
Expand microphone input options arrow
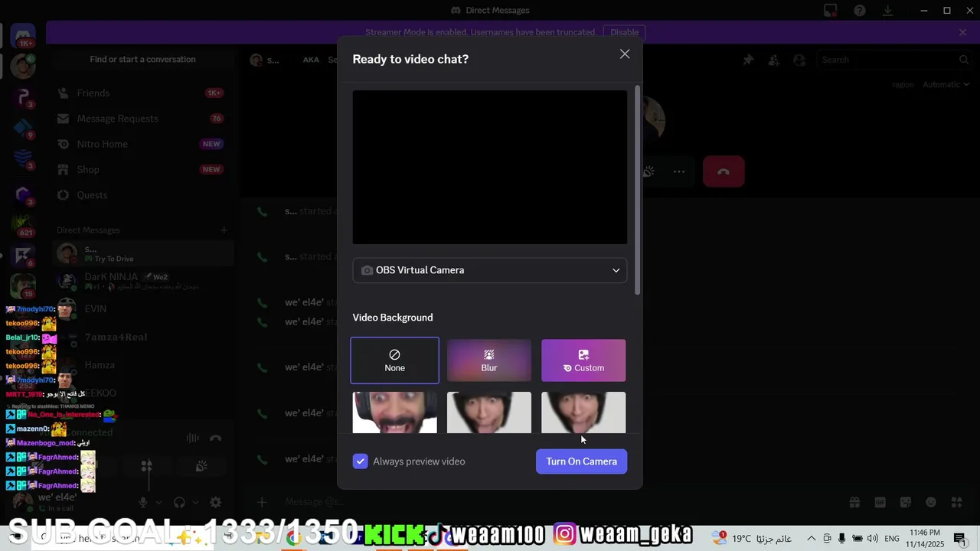click(x=158, y=503)
